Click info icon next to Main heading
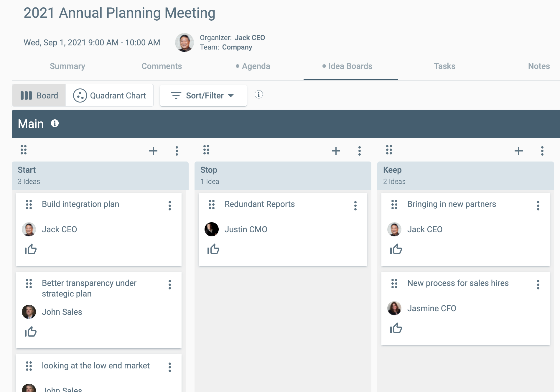 click(x=55, y=123)
